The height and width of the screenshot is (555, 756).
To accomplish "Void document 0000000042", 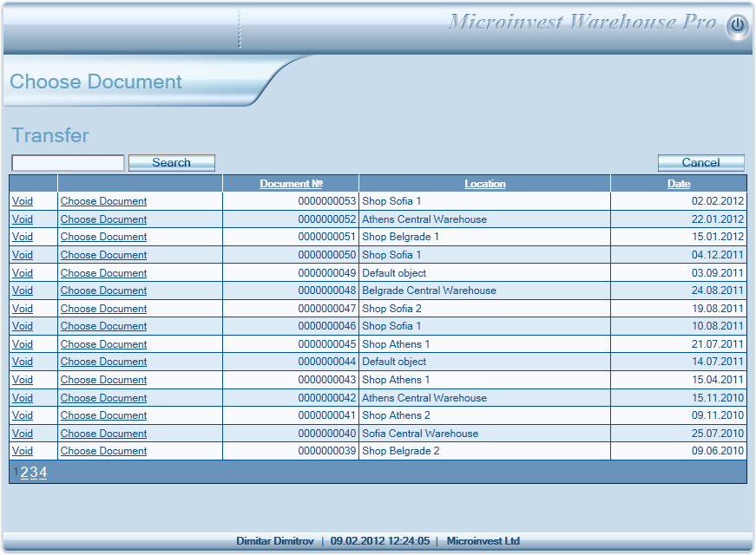I will (23, 398).
